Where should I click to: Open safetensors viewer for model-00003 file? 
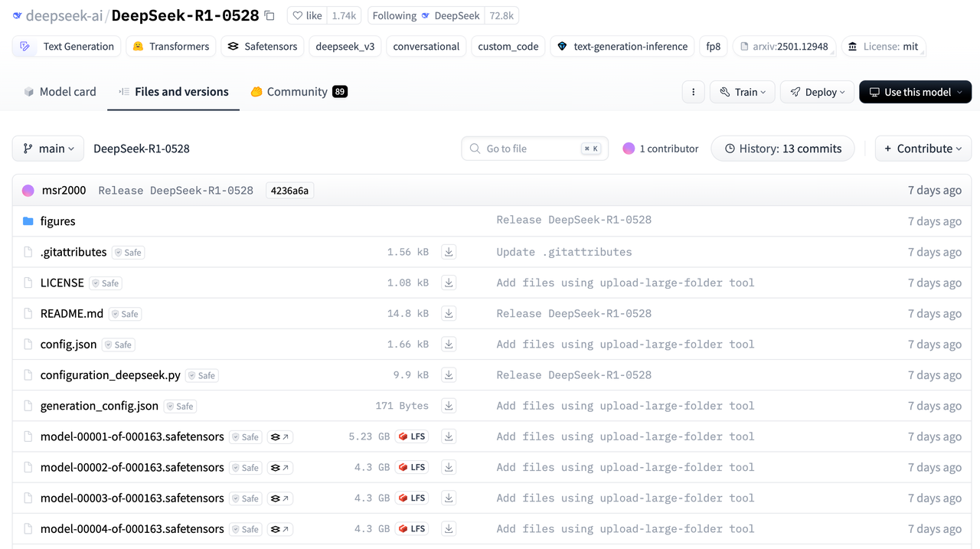(279, 498)
